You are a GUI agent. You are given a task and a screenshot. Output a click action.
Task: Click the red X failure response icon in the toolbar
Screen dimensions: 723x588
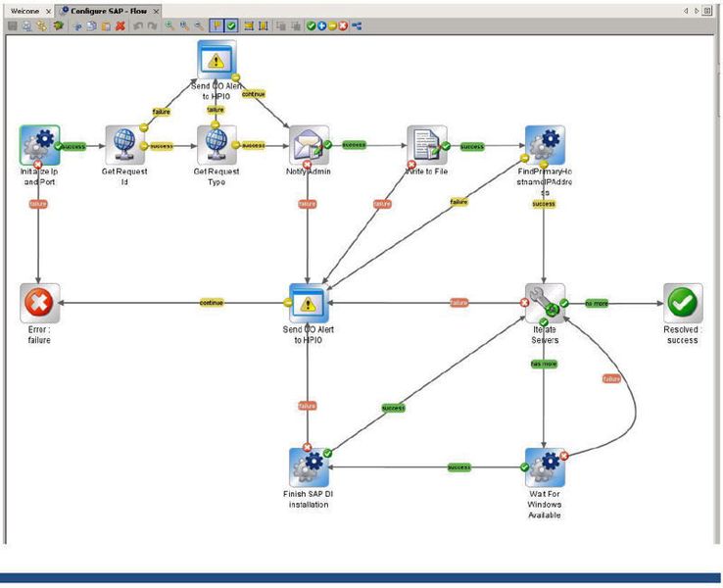pyautogui.click(x=343, y=25)
